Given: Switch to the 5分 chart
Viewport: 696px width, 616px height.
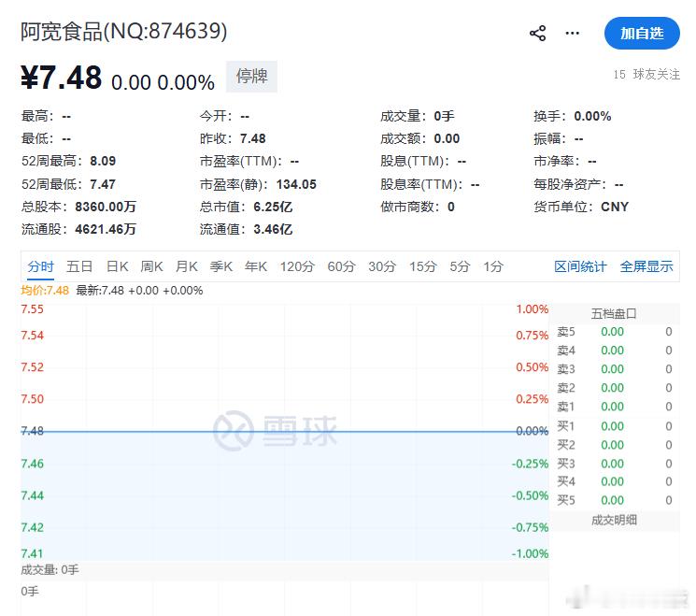Looking at the screenshot, I should (460, 266).
